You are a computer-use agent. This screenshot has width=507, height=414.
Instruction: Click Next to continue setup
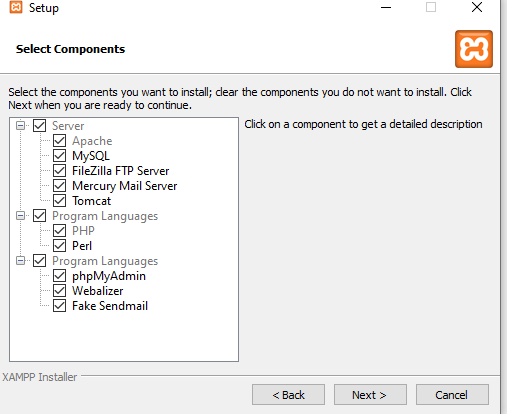pos(370,395)
